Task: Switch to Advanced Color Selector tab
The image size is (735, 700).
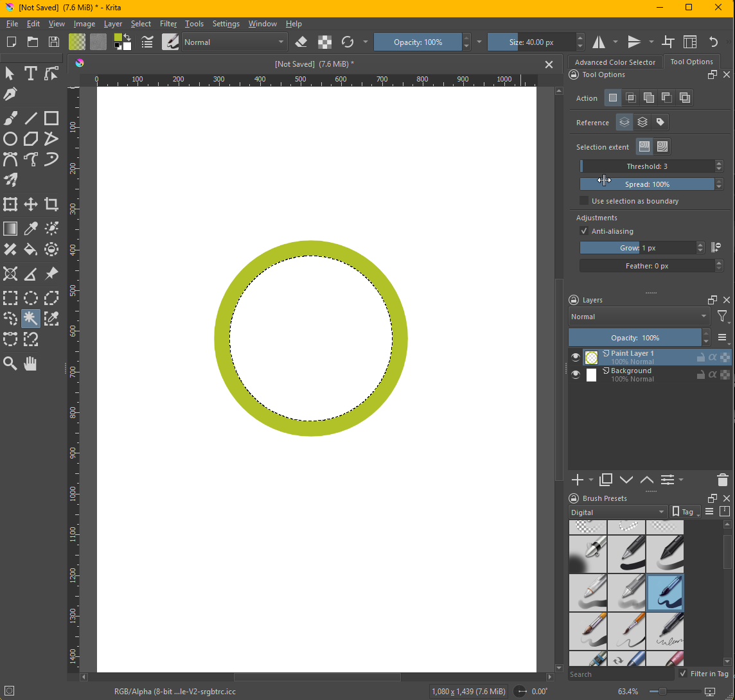Action: pos(615,62)
